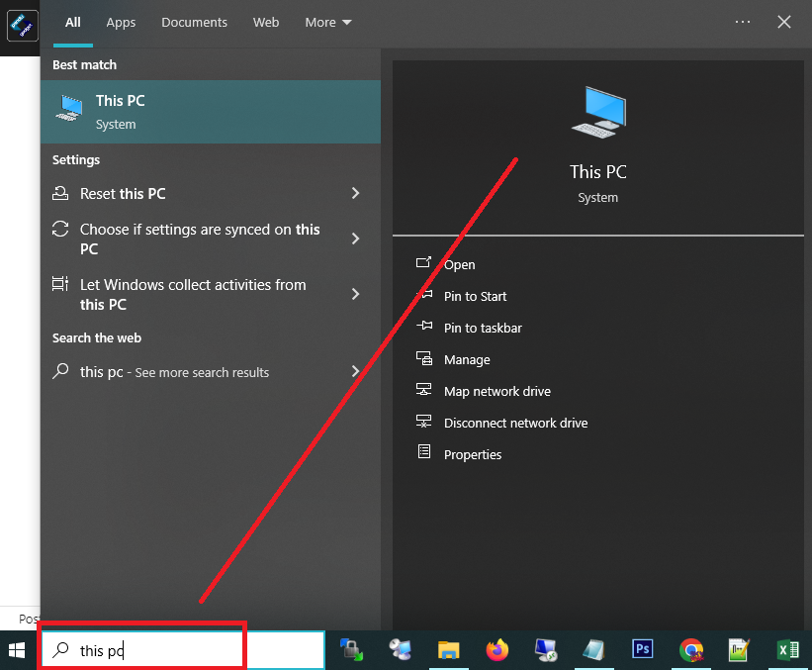Close the search panel with X

[x=784, y=22]
